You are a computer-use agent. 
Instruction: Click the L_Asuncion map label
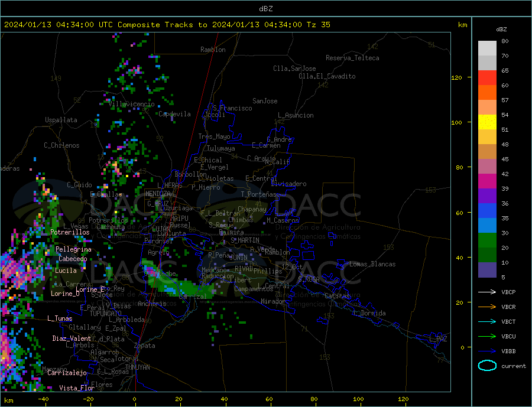click(x=296, y=115)
